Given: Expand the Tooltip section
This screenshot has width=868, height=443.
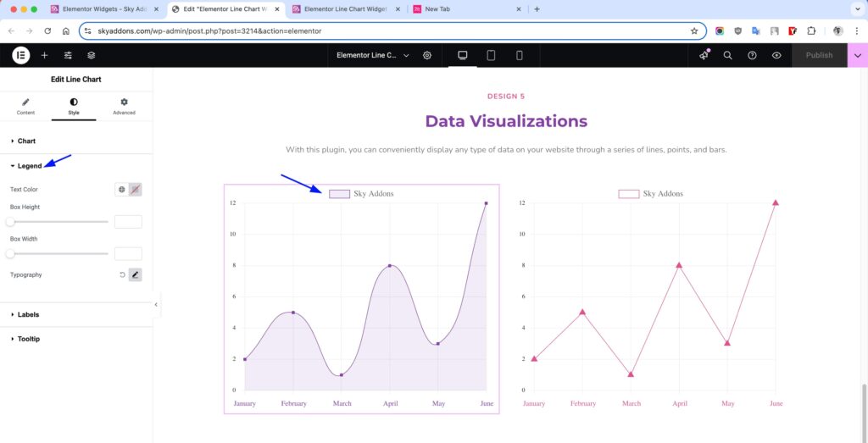Looking at the screenshot, I should pos(76,339).
